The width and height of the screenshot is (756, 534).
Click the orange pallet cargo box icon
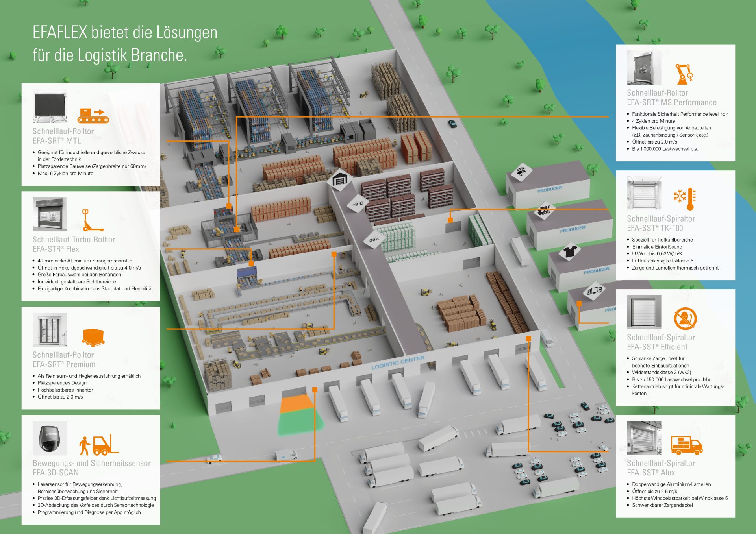(93, 337)
